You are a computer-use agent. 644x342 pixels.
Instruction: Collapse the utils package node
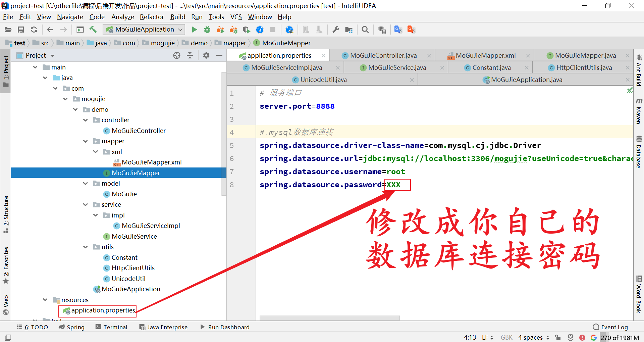[86, 247]
